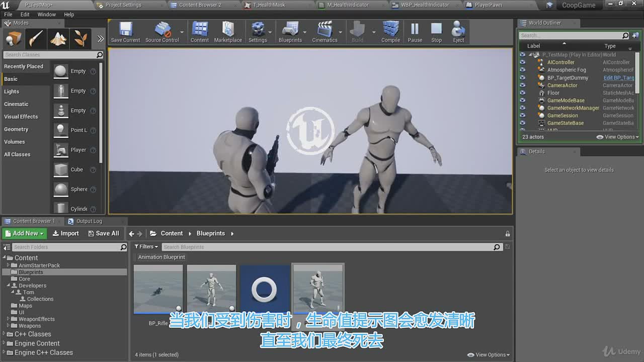Expand the AnimStarterPack folder
The image size is (644, 362).
click(8, 265)
